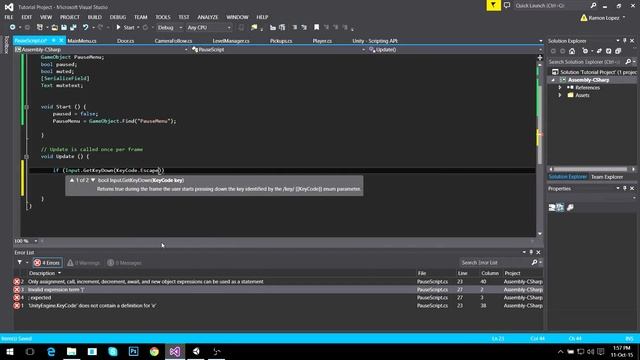Click the Solution Explorer Home icon
The height and width of the screenshot is (360, 640).
coord(572,51)
